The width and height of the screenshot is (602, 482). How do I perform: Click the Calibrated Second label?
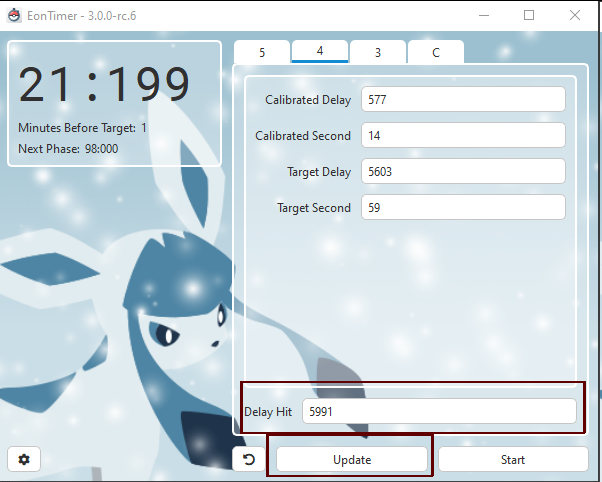click(303, 136)
